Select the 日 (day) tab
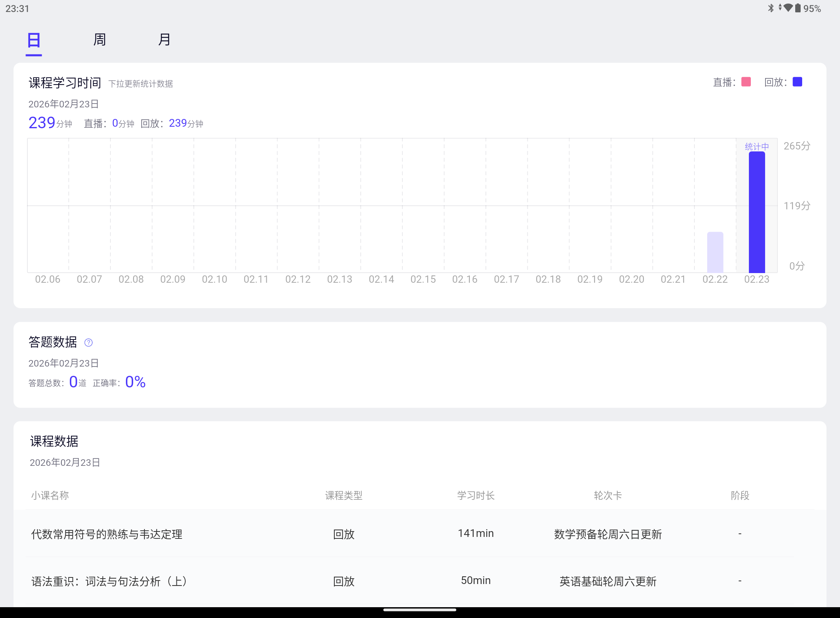The image size is (840, 618). [x=34, y=40]
